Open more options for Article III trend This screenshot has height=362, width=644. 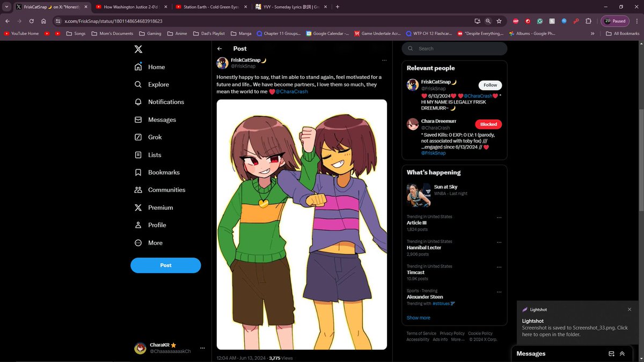click(499, 218)
